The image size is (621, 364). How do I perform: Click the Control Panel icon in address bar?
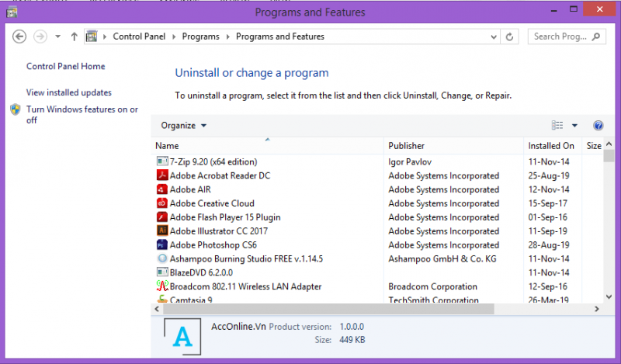[92, 36]
